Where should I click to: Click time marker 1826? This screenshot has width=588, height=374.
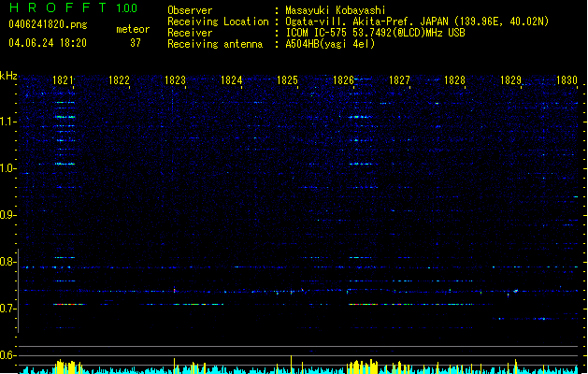pos(343,80)
